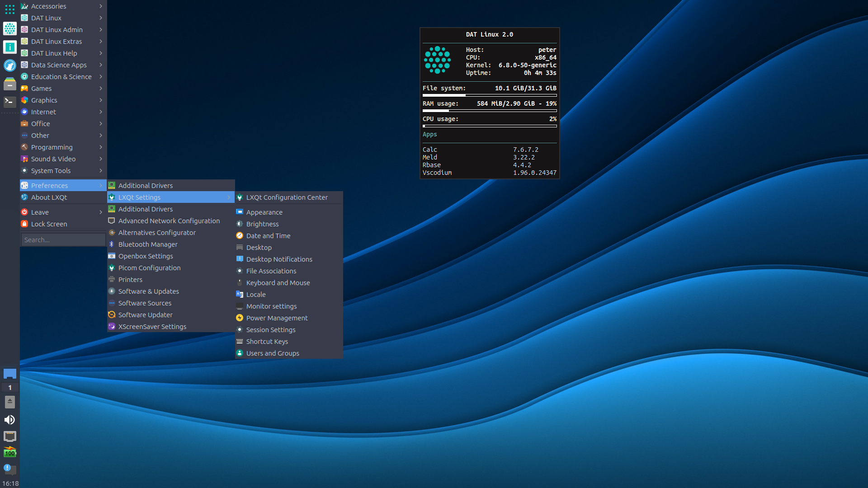
Task: Open LXQt Configuration Center
Action: coord(289,197)
